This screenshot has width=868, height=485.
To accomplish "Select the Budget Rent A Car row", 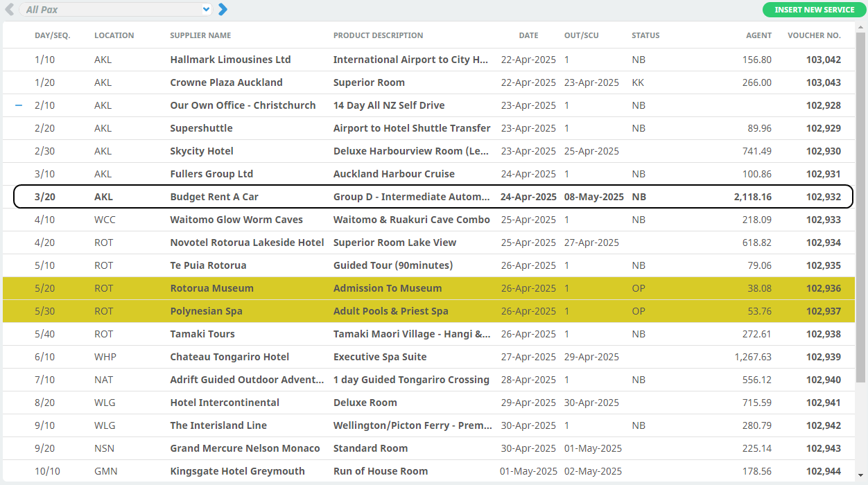I will [214, 197].
